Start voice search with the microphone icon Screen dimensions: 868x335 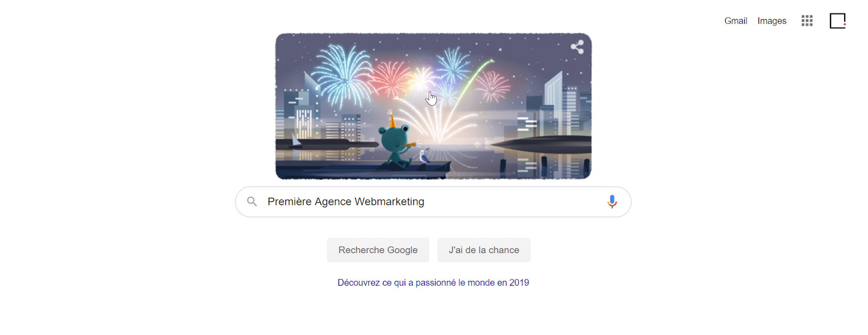tap(612, 202)
